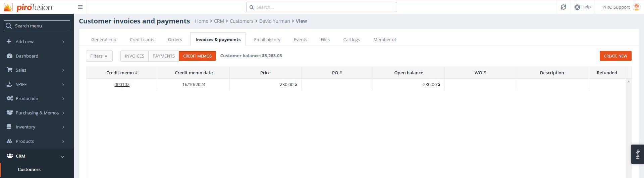Image resolution: width=644 pixels, height=178 pixels.
Task: Open the Filters dropdown
Action: [99, 56]
